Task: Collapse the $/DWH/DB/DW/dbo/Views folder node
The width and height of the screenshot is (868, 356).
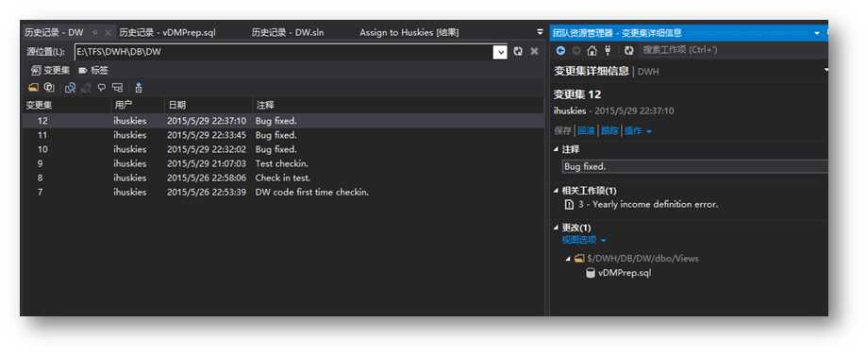Action: (568, 259)
